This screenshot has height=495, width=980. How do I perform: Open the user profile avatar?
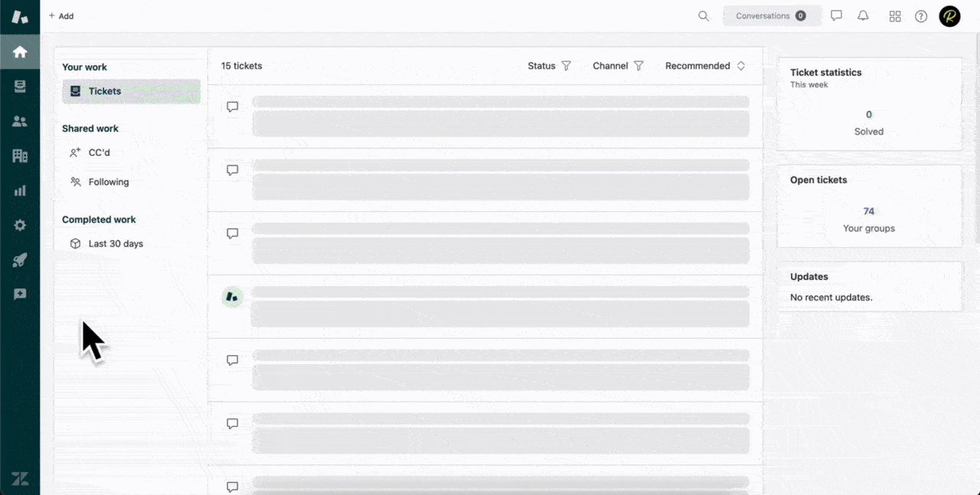click(949, 16)
